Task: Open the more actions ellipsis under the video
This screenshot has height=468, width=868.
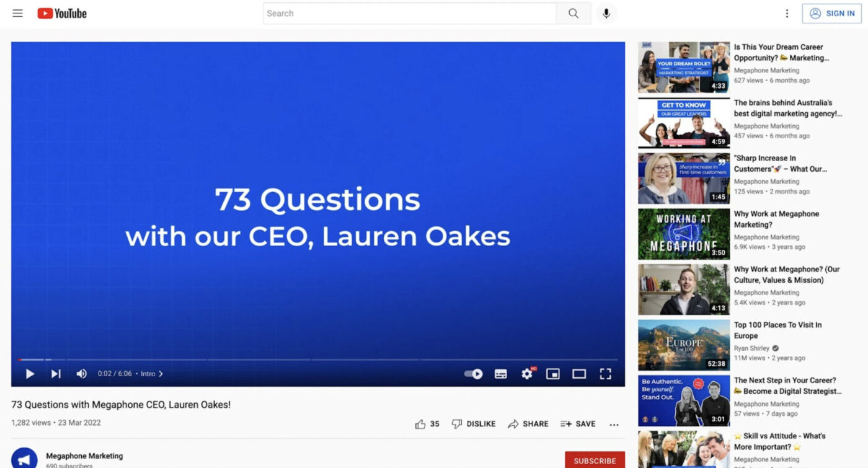Action: coord(614,424)
